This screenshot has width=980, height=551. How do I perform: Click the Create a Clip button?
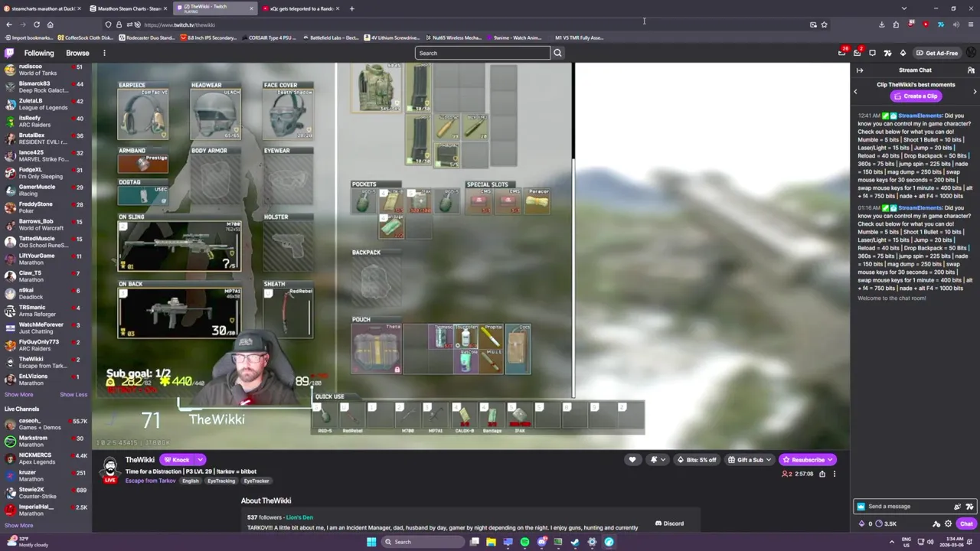[915, 96]
